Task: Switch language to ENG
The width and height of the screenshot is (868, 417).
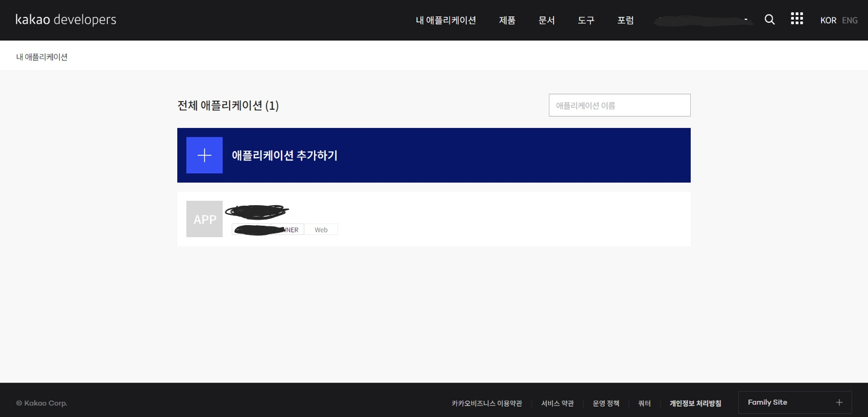Action: (x=850, y=21)
